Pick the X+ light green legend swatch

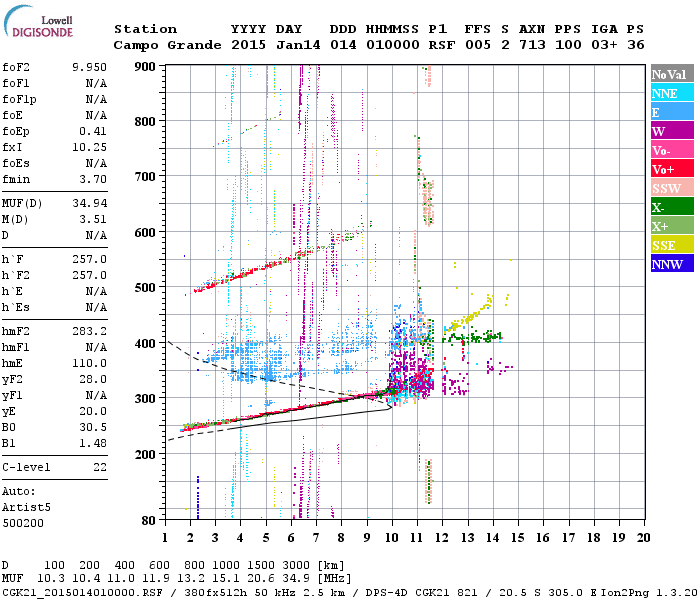672,226
